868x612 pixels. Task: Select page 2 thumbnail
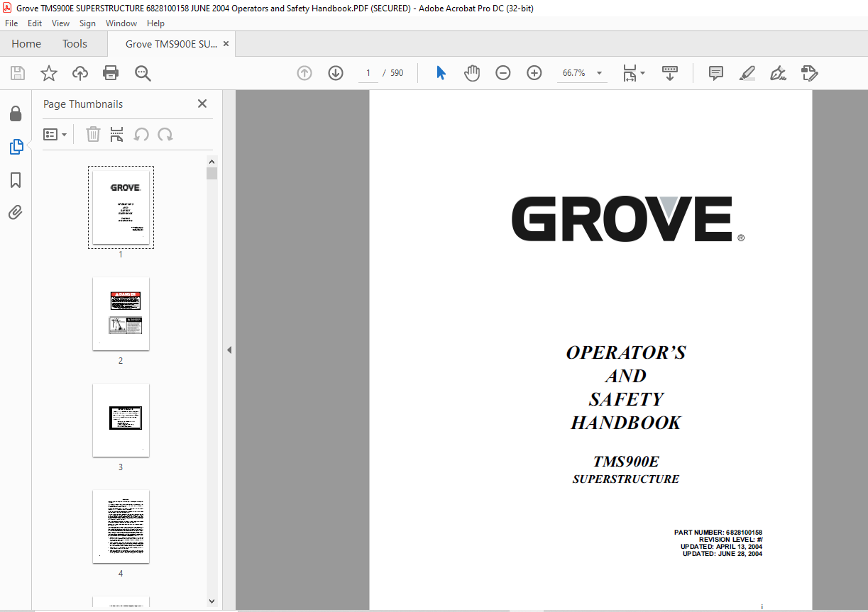[121, 313]
